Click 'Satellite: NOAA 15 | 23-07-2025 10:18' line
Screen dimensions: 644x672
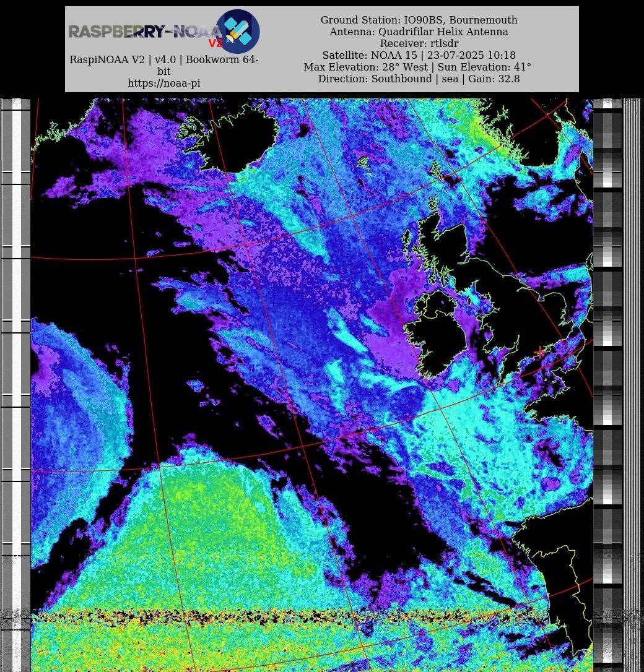click(419, 55)
